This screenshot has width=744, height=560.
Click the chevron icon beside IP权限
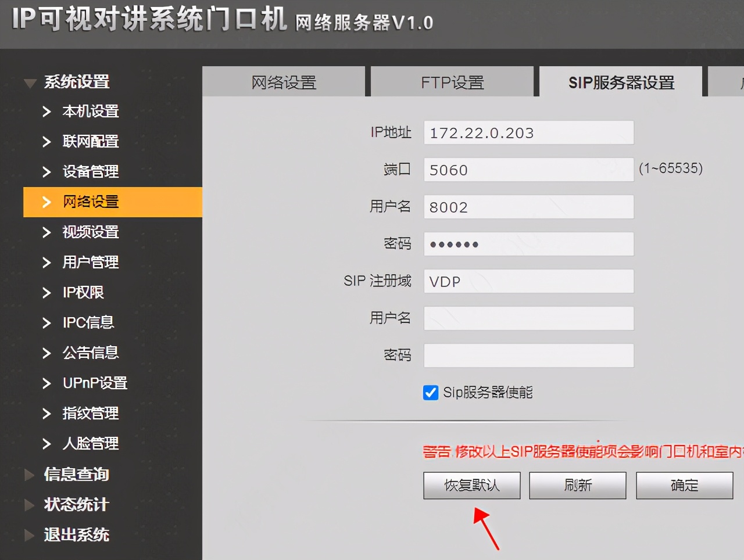46,293
